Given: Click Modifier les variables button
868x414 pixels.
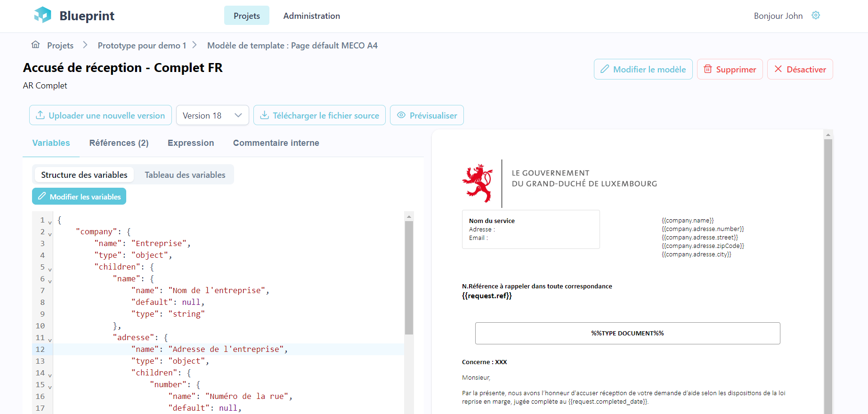Looking at the screenshot, I should pyautogui.click(x=79, y=197).
